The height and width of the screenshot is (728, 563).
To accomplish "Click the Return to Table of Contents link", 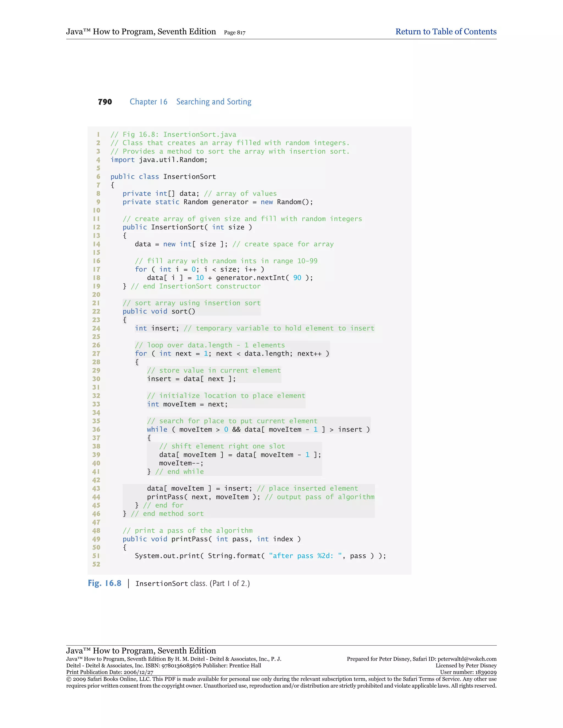I will click(x=446, y=32).
